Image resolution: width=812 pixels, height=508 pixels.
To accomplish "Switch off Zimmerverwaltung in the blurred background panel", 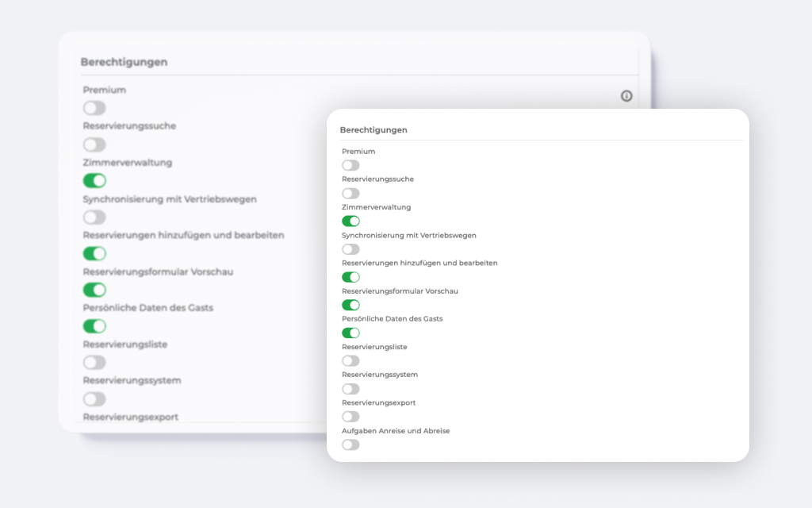I will [94, 181].
